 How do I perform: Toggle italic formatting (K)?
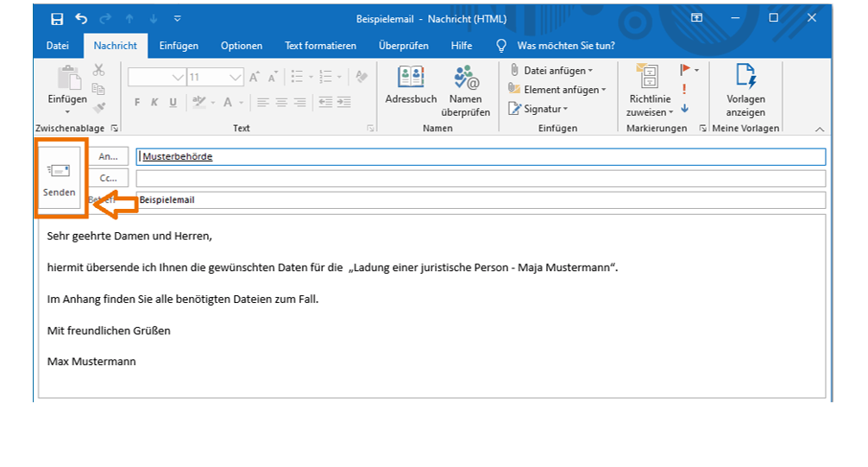(154, 102)
